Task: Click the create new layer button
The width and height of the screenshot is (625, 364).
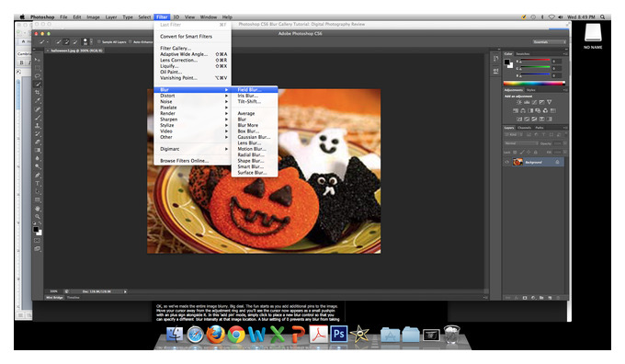Action: 550,298
